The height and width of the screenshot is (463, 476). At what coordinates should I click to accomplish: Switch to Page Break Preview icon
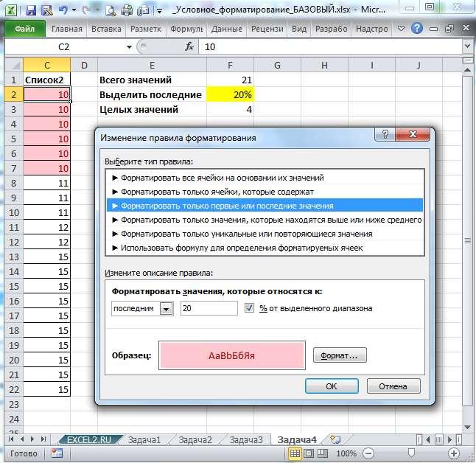pyautogui.click(x=323, y=453)
